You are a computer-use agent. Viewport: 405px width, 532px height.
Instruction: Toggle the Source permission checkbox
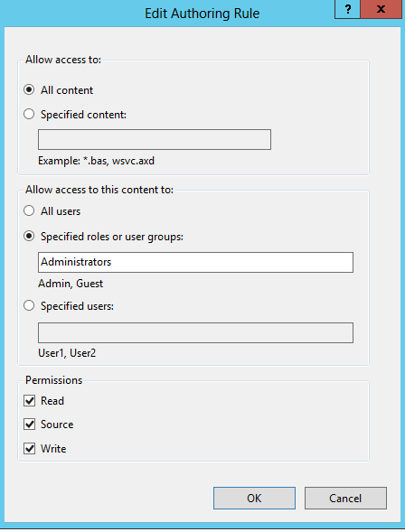tap(30, 425)
